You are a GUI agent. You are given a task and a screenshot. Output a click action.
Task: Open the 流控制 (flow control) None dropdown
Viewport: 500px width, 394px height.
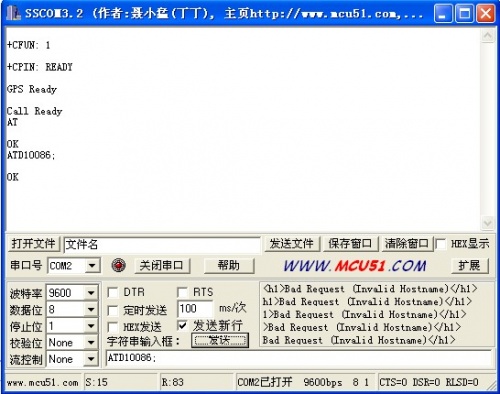[91, 359]
